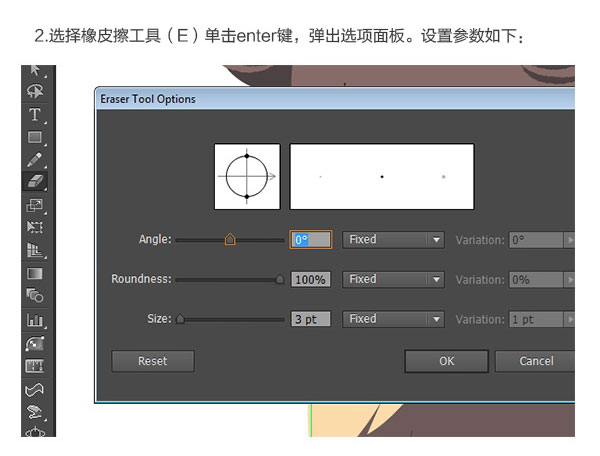Click the Reset button
Viewport: 600px width, 456px height.
pos(153,361)
